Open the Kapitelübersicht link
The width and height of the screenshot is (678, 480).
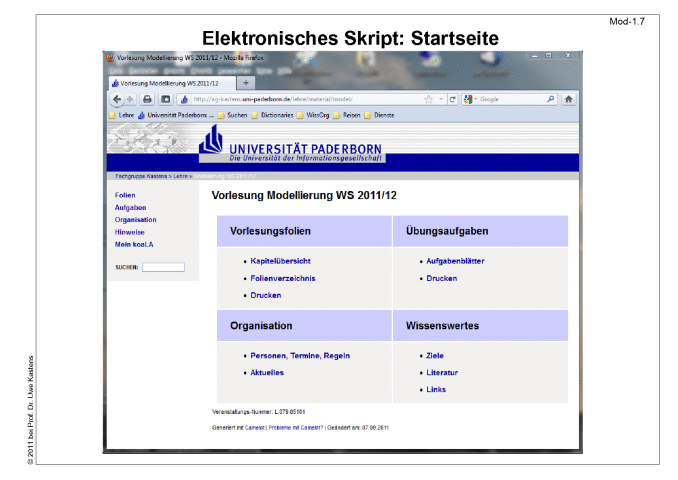tap(280, 261)
